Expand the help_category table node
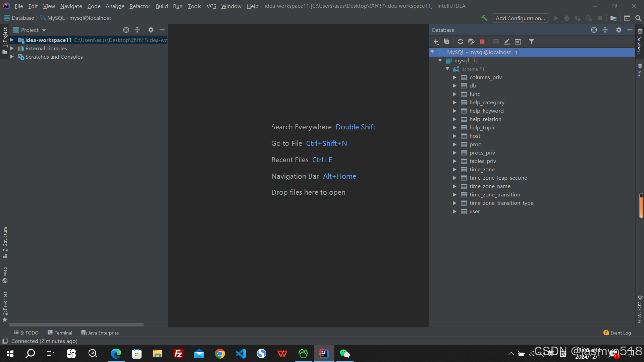Image resolution: width=644 pixels, height=362 pixels. click(x=454, y=103)
